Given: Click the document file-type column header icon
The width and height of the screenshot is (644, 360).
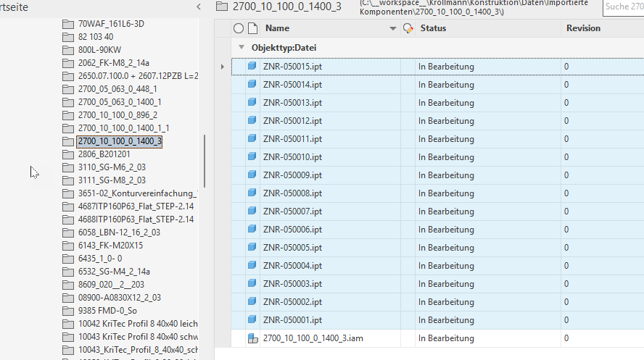Looking at the screenshot, I should tap(252, 28).
